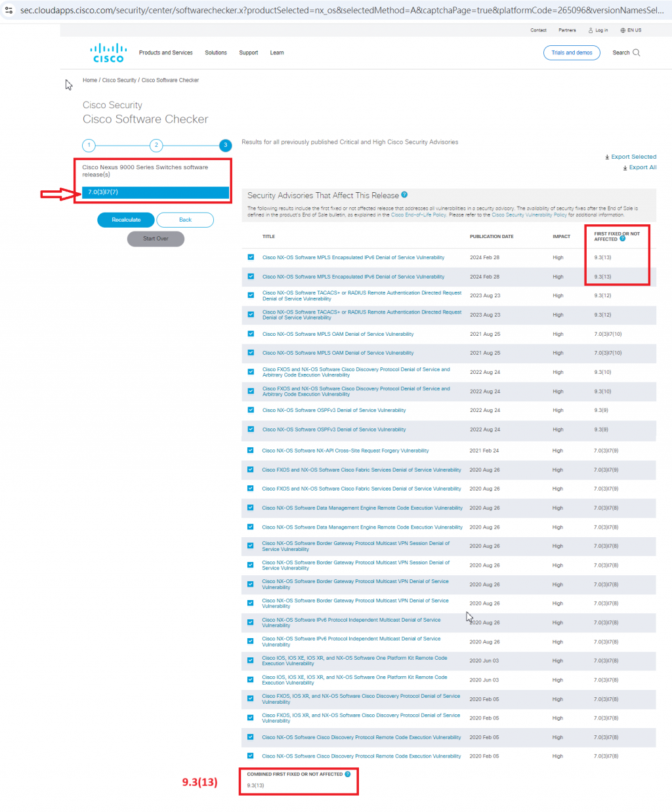672x812 pixels.
Task: Open Cisco Security Vulnerability Policy link
Action: [x=530, y=214]
